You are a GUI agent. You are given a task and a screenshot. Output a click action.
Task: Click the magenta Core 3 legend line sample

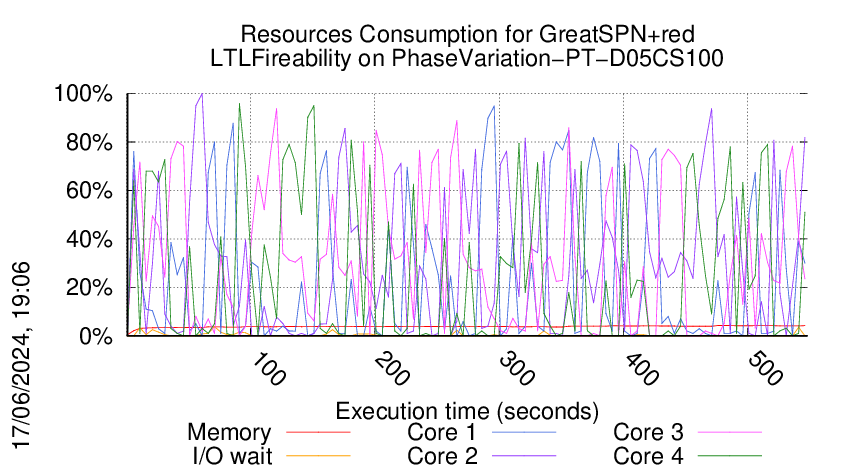coord(730,432)
